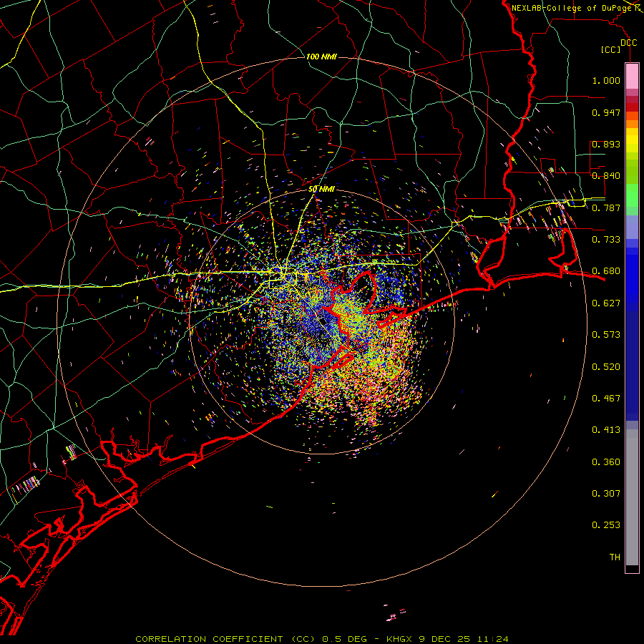Click the Correlation Coefficient KHGX caption text
Screen dimensions: 644x644
[322, 639]
